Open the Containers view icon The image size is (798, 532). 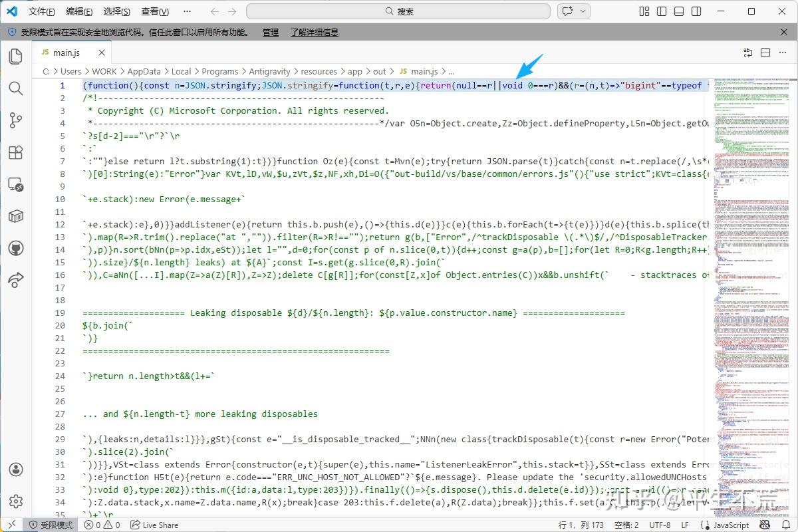point(15,216)
